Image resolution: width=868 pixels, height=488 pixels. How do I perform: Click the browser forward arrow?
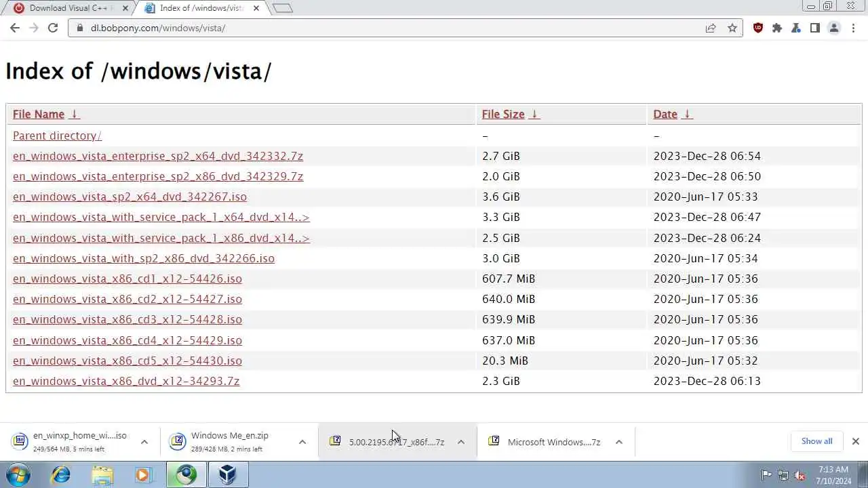click(34, 28)
